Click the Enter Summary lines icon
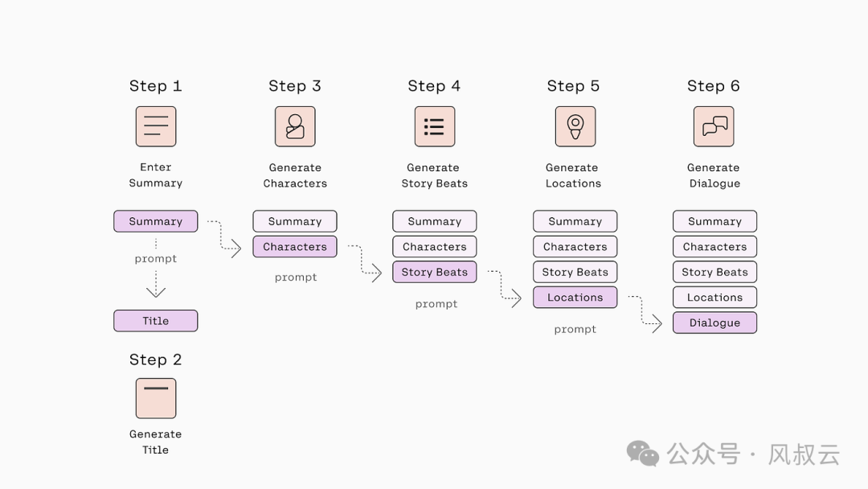This screenshot has height=489, width=868. pyautogui.click(x=155, y=126)
